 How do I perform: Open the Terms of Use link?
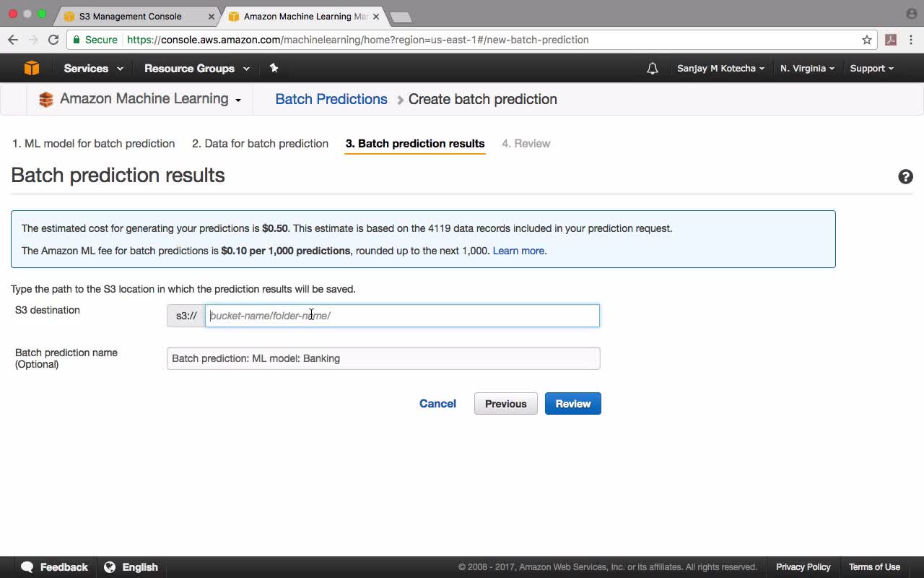(874, 567)
